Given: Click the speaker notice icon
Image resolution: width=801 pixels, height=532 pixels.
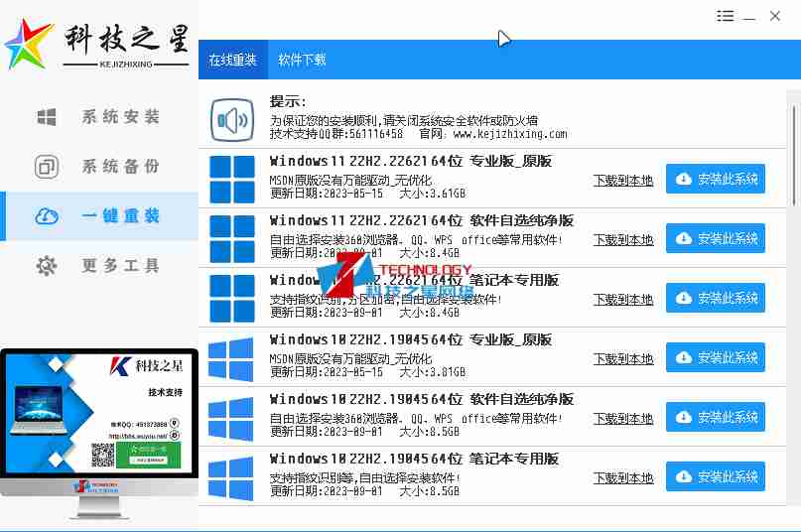Looking at the screenshot, I should [232, 121].
